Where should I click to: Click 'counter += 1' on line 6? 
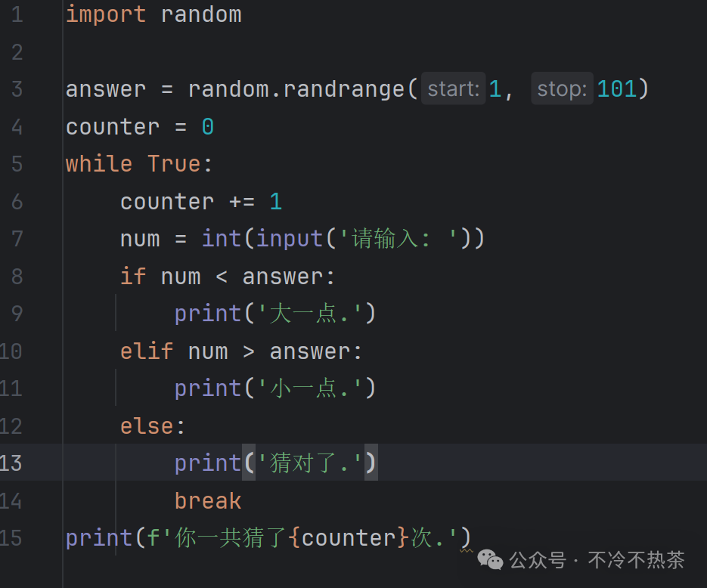click(x=201, y=201)
